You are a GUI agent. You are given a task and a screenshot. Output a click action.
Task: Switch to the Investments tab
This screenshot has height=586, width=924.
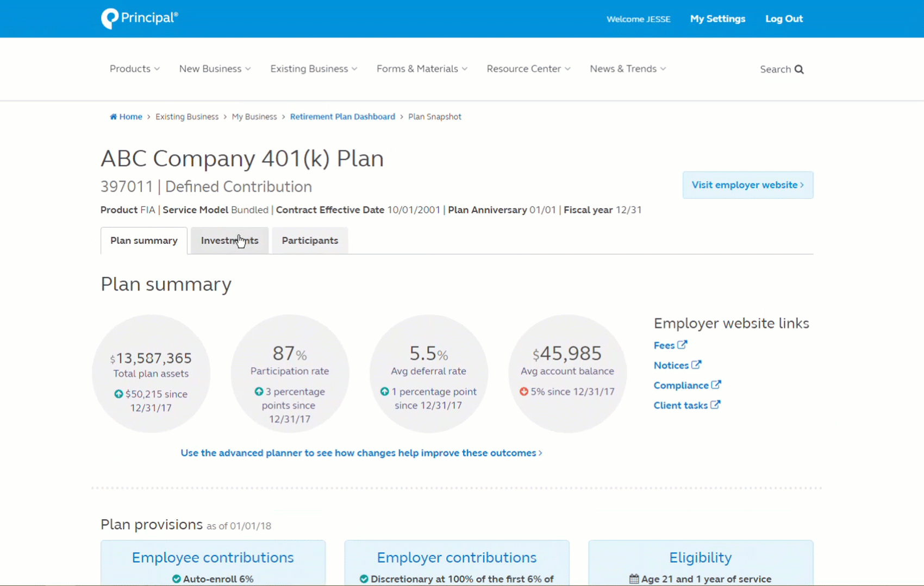tap(229, 241)
